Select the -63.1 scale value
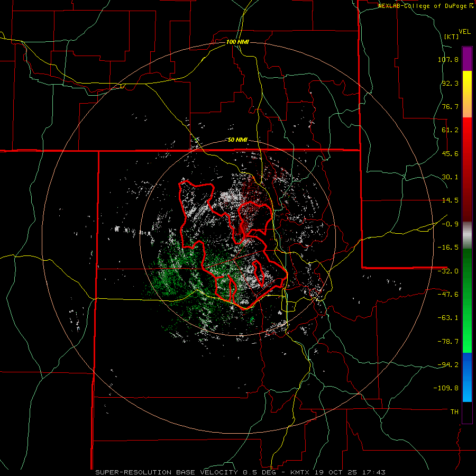The image size is (476, 476). point(448,318)
